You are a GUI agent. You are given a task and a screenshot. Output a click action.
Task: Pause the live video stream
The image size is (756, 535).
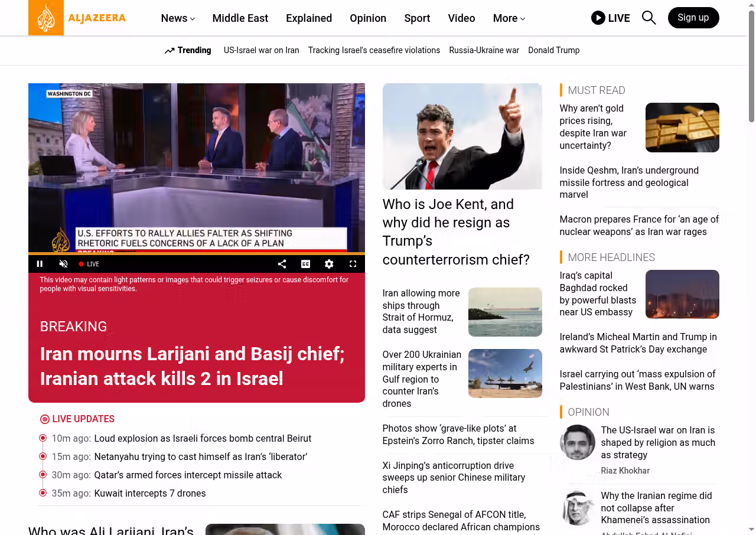click(x=40, y=264)
